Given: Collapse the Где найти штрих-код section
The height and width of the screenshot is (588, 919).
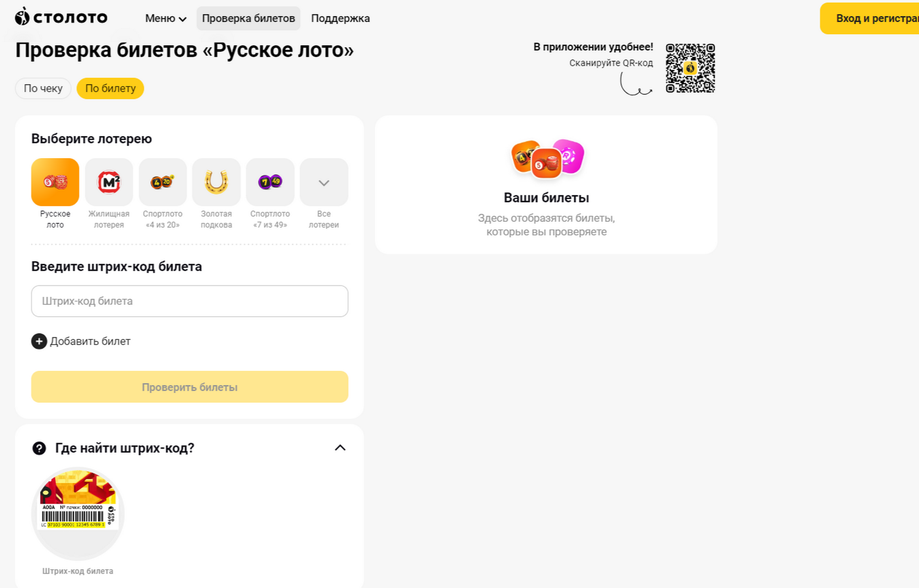Looking at the screenshot, I should click(x=340, y=448).
